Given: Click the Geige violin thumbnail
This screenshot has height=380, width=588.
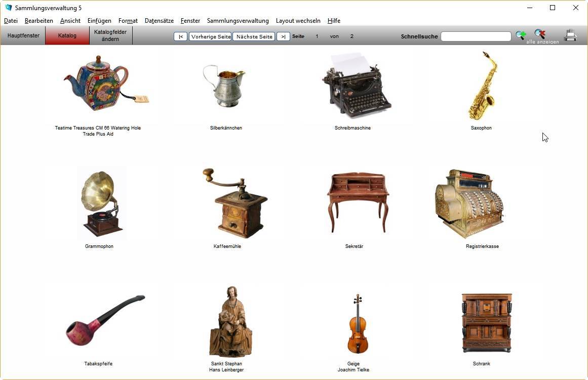Looking at the screenshot, I should pyautogui.click(x=358, y=324).
